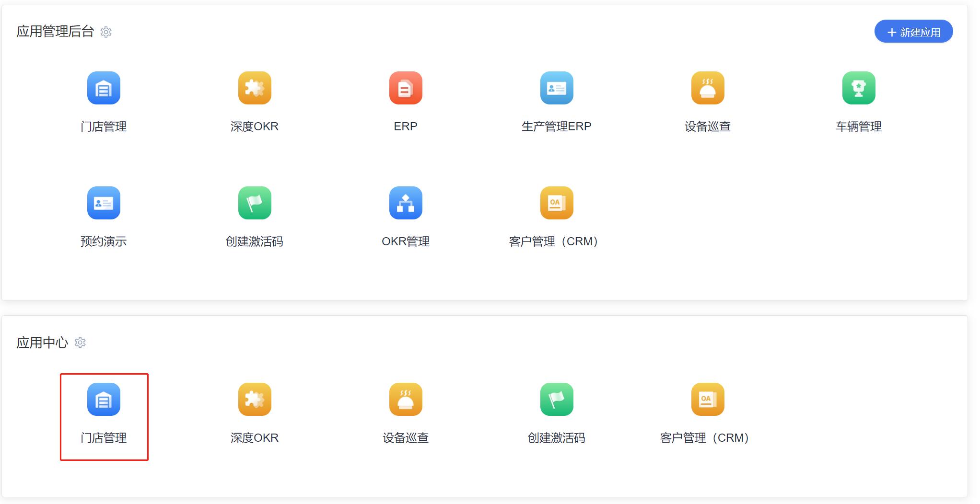Click 门店管理 label in 应用管理后台
Viewport: 980px width, 504px height.
click(104, 126)
